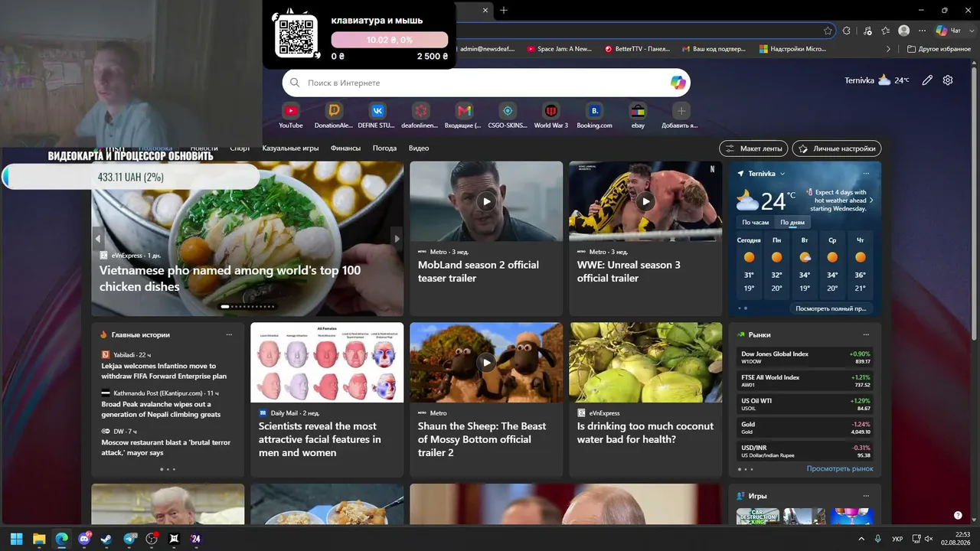Open the Спорт feed tab
This screenshot has height=551, width=980.
pos(240,148)
